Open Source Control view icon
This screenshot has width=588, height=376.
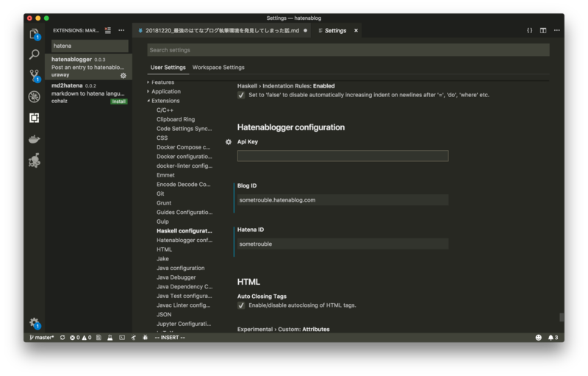point(34,76)
